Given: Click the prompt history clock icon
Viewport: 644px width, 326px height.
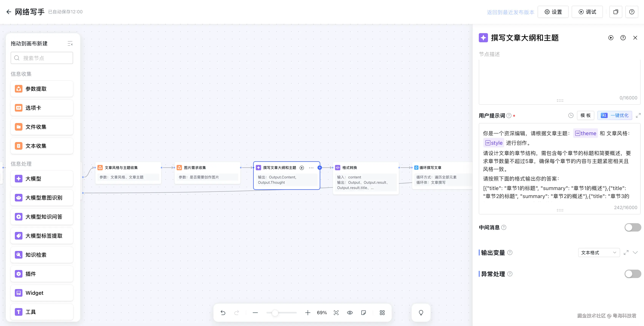Looking at the screenshot, I should [571, 115].
